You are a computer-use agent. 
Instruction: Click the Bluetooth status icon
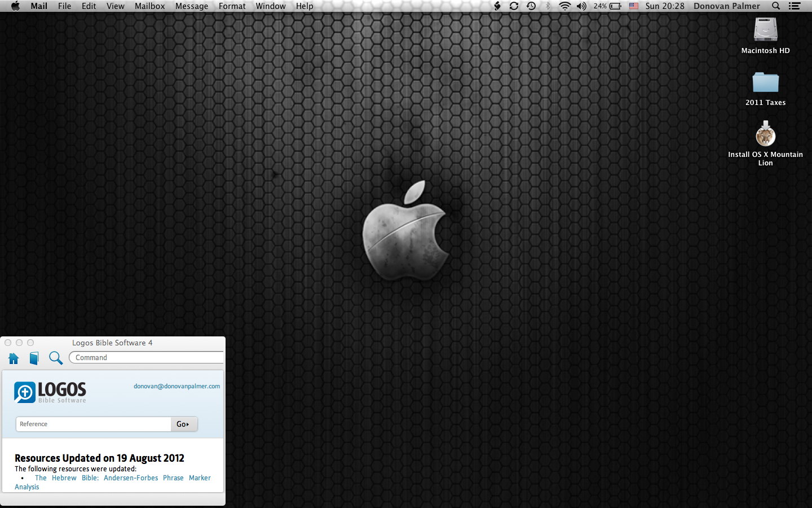coord(548,6)
